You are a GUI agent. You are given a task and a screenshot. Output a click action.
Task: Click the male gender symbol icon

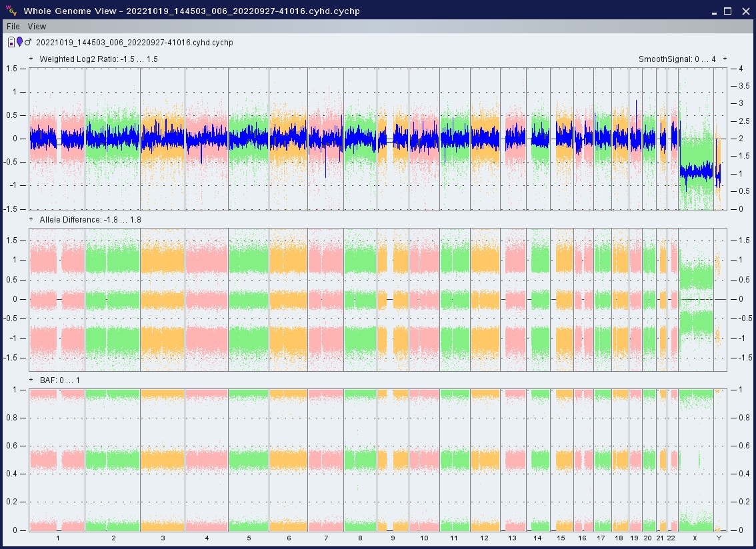[x=28, y=42]
